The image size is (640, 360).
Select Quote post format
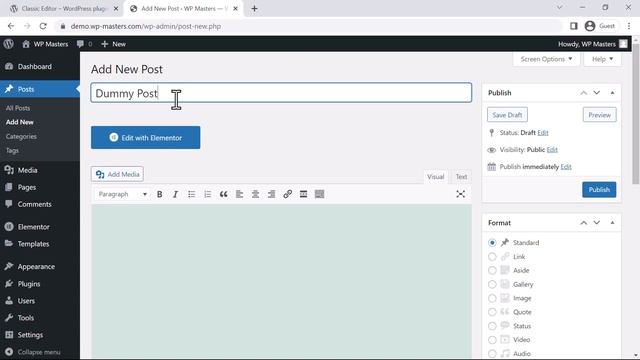492,312
